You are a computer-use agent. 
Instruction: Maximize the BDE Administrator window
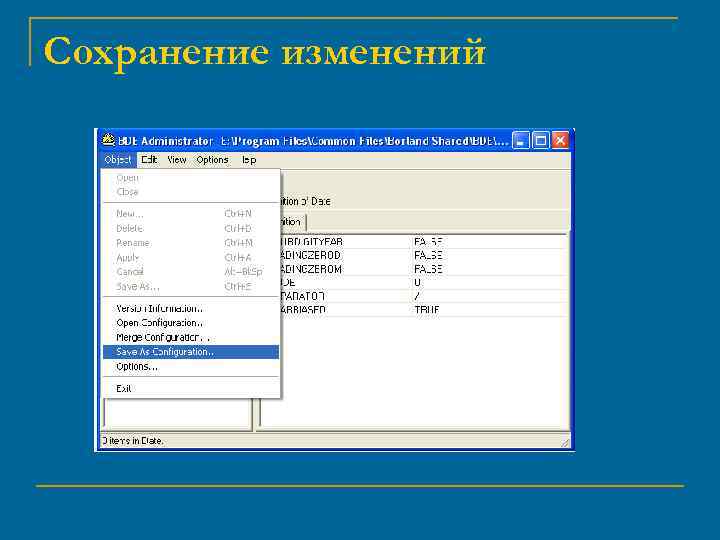pyautogui.click(x=540, y=140)
